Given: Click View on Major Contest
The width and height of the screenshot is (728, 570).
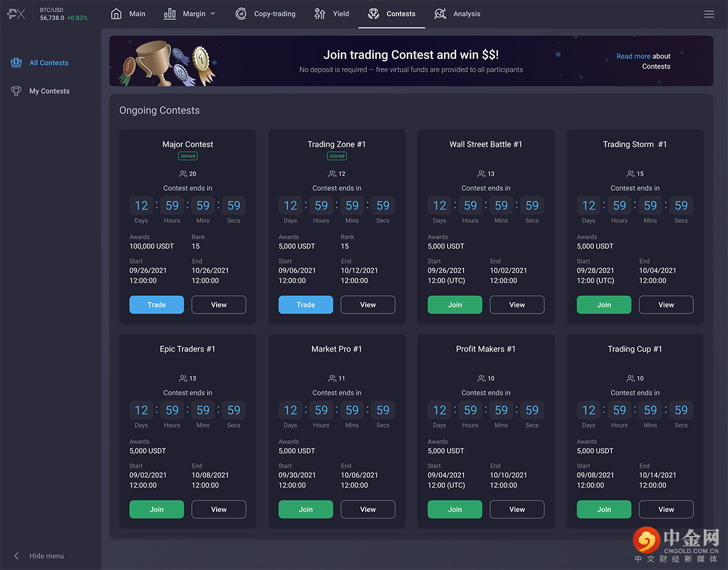Looking at the screenshot, I should (x=219, y=305).
